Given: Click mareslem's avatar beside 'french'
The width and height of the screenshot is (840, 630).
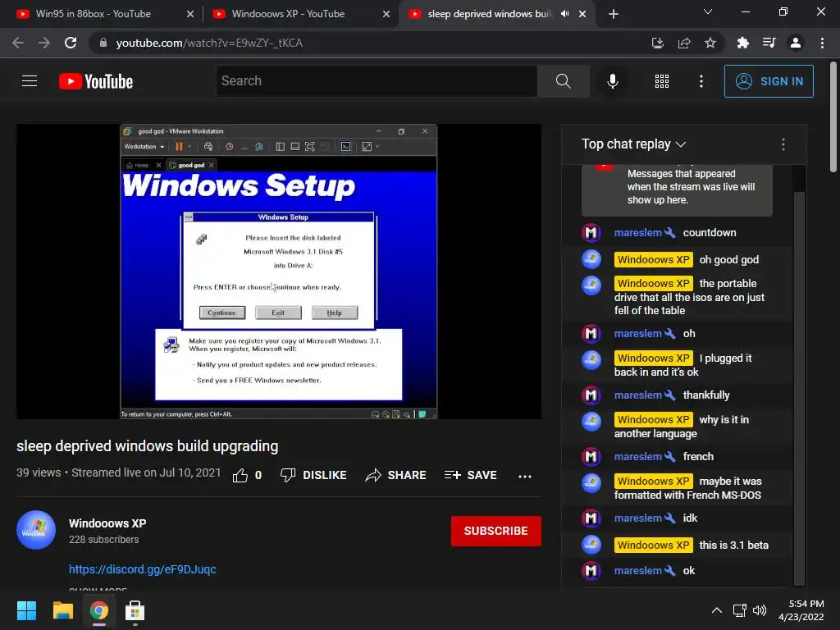Looking at the screenshot, I should 591,456.
